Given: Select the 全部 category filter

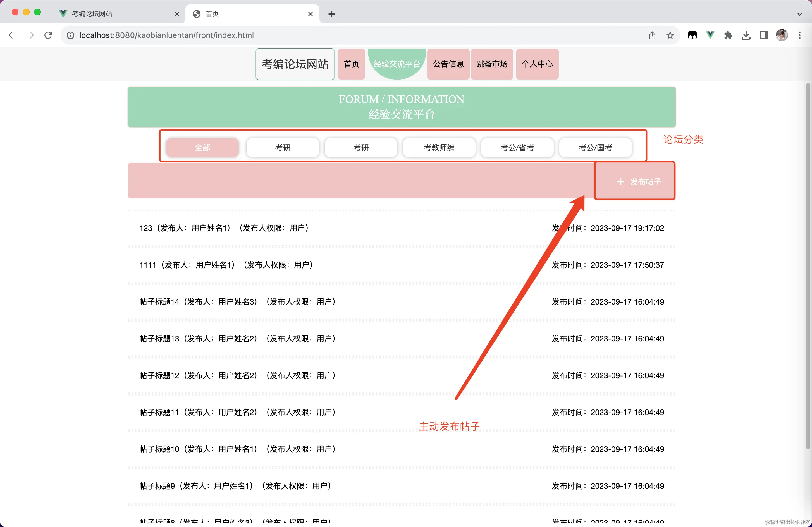Looking at the screenshot, I should coord(202,148).
